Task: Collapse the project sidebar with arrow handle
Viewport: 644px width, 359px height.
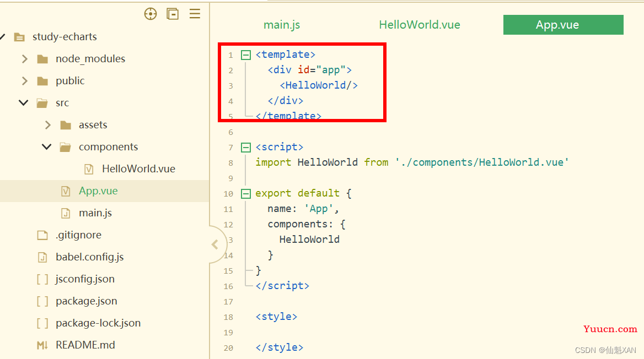Action: [x=215, y=244]
